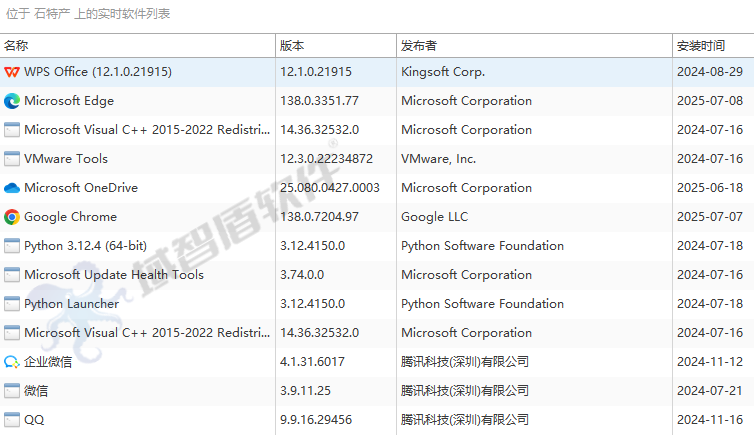
Task: Click the VMware Tools row icon
Action: click(12, 159)
